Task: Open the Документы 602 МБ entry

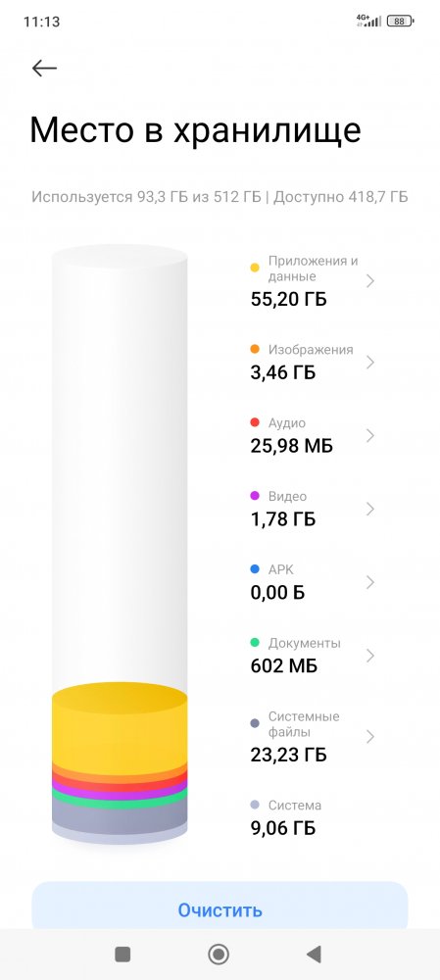Action: [x=313, y=655]
